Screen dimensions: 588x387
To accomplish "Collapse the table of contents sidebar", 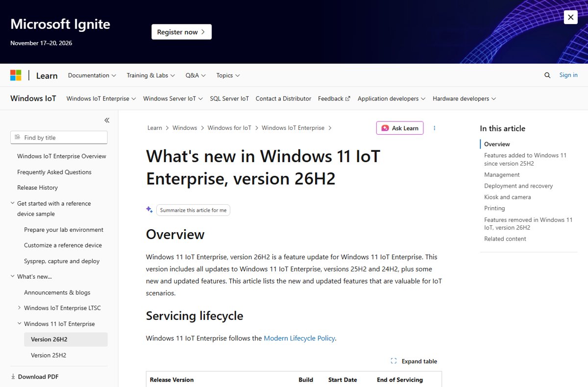I will [107, 120].
